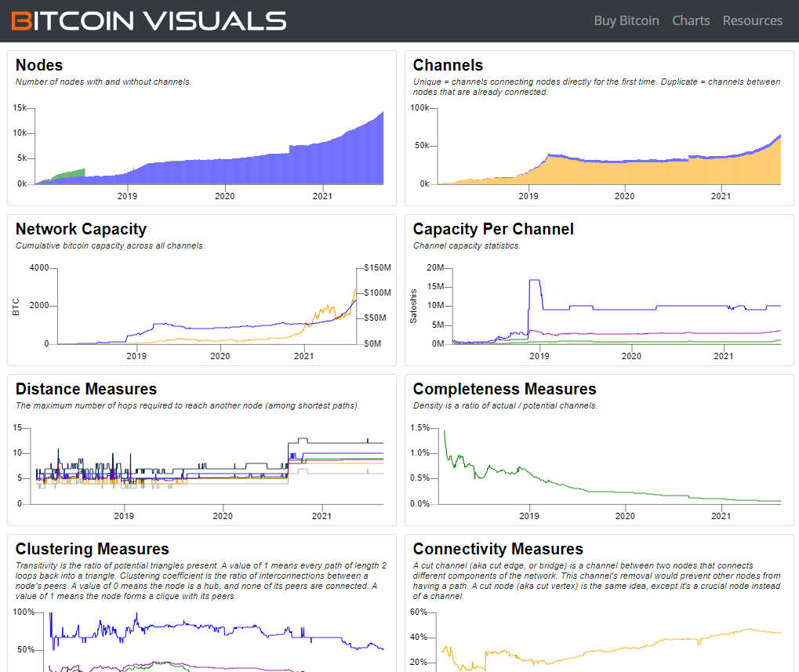799x672 pixels.
Task: Click the 'Satoshis' axis label
Action: click(413, 306)
